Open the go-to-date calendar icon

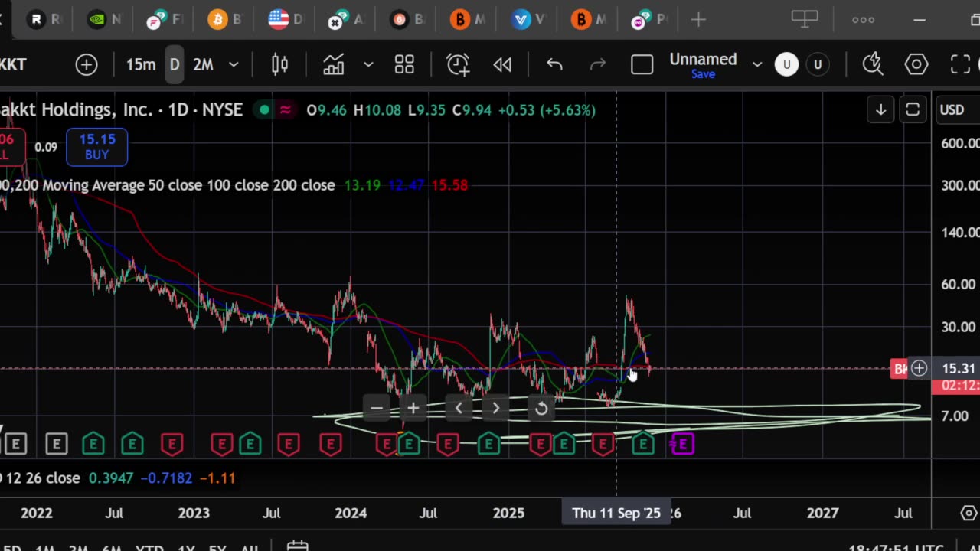click(297, 546)
